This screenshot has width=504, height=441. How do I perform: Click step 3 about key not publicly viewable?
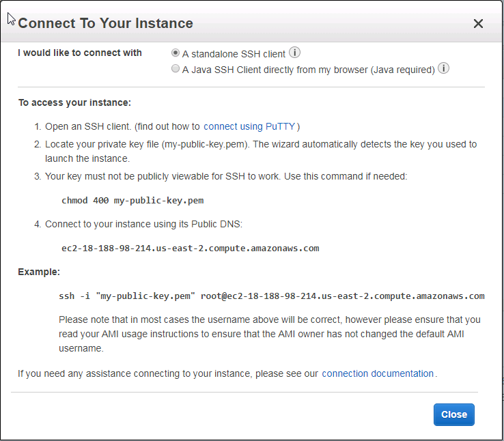tap(225, 176)
